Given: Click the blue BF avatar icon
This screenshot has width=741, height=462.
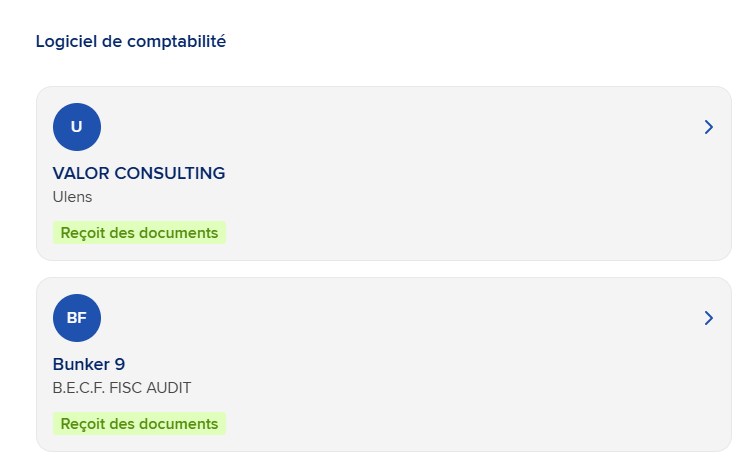Looking at the screenshot, I should tap(77, 318).
